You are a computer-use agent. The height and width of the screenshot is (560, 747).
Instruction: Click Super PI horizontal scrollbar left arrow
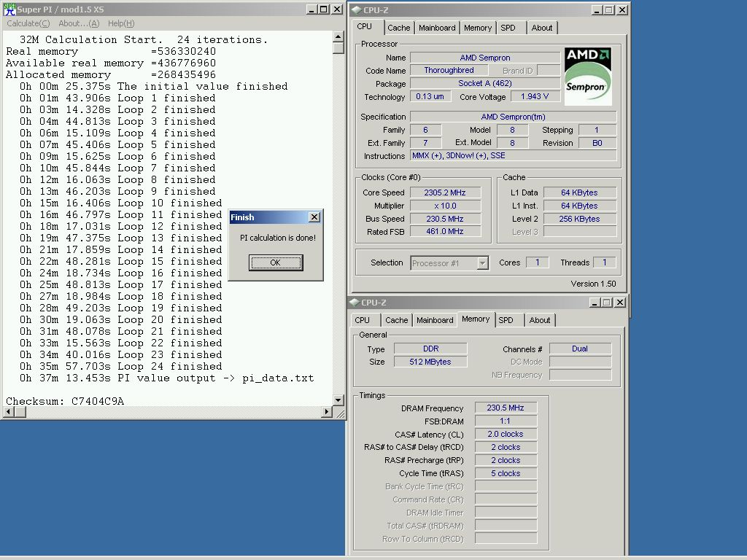click(x=9, y=411)
